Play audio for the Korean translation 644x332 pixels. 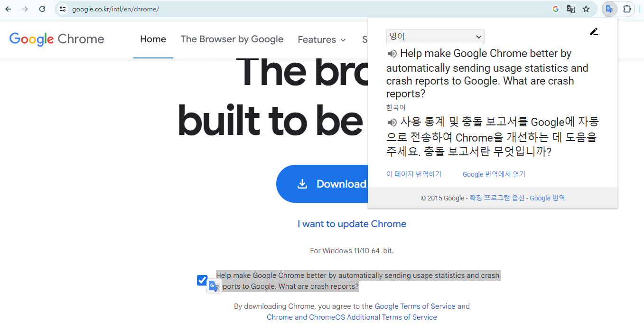coord(392,123)
